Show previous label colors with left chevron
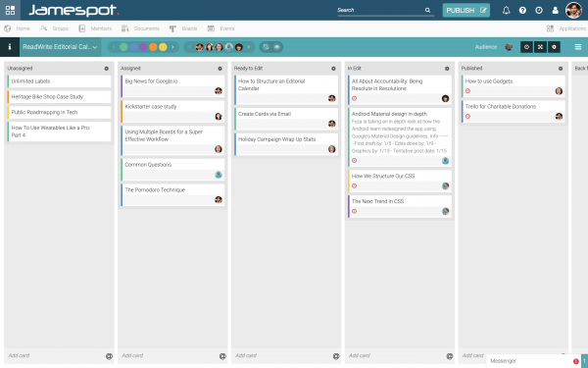 tap(114, 47)
